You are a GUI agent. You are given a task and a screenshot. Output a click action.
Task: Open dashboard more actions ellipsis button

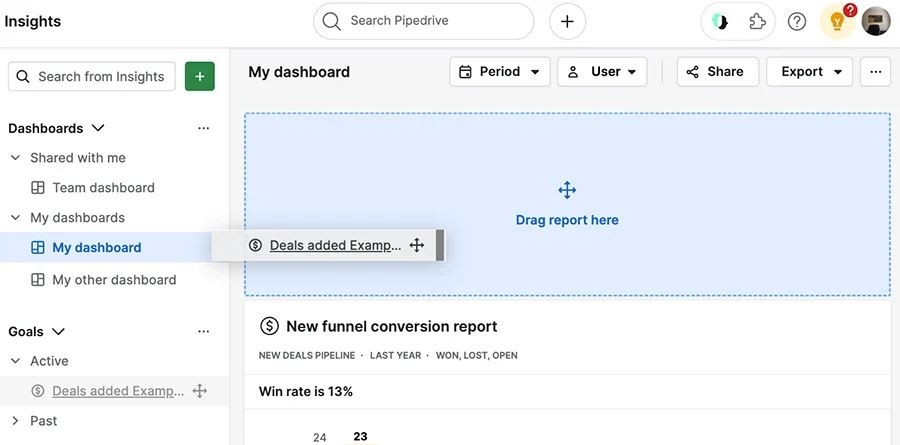[875, 72]
